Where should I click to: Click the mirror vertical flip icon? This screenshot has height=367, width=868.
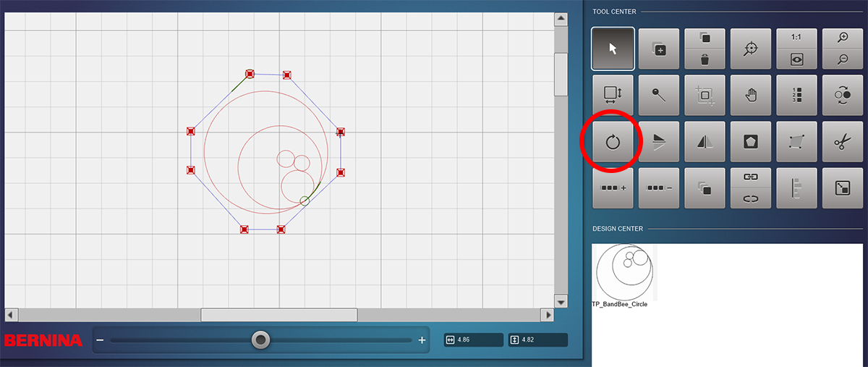coord(659,142)
